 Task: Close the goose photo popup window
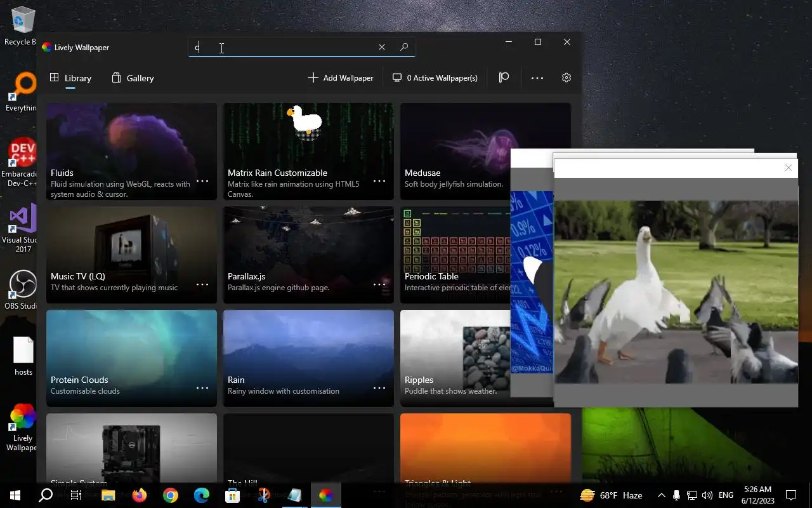click(788, 168)
